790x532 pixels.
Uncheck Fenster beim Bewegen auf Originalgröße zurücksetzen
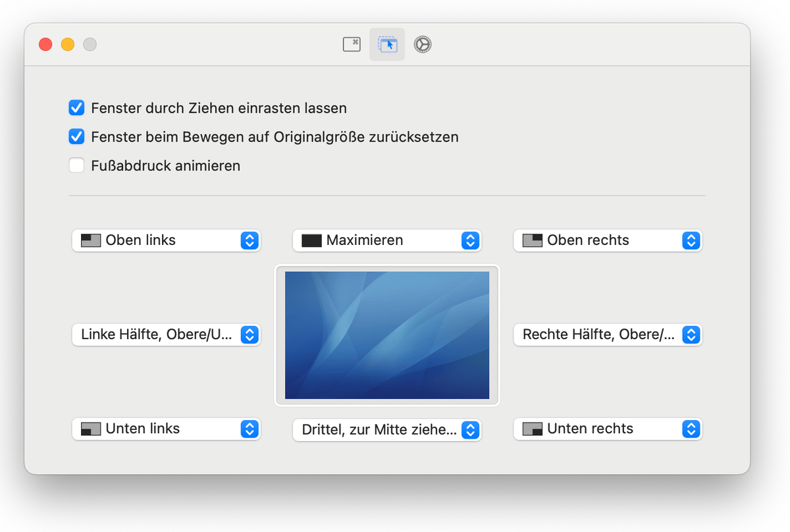coord(77,137)
